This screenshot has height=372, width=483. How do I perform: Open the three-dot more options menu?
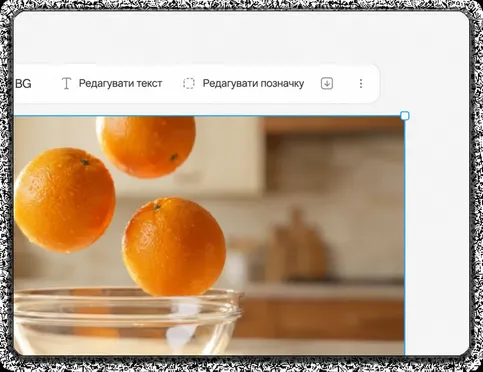click(361, 83)
